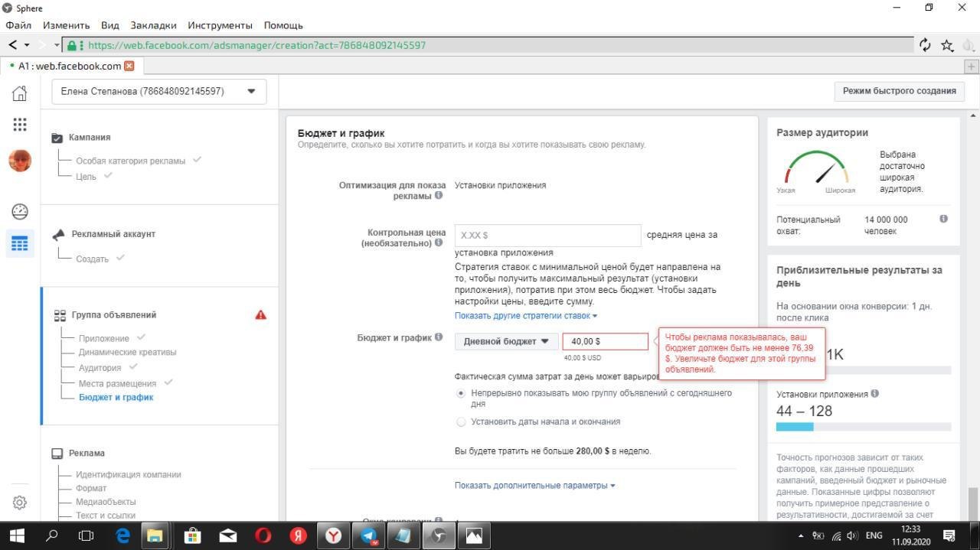Click Режим быстрого создания button
The height and width of the screenshot is (550, 980).
pos(899,90)
